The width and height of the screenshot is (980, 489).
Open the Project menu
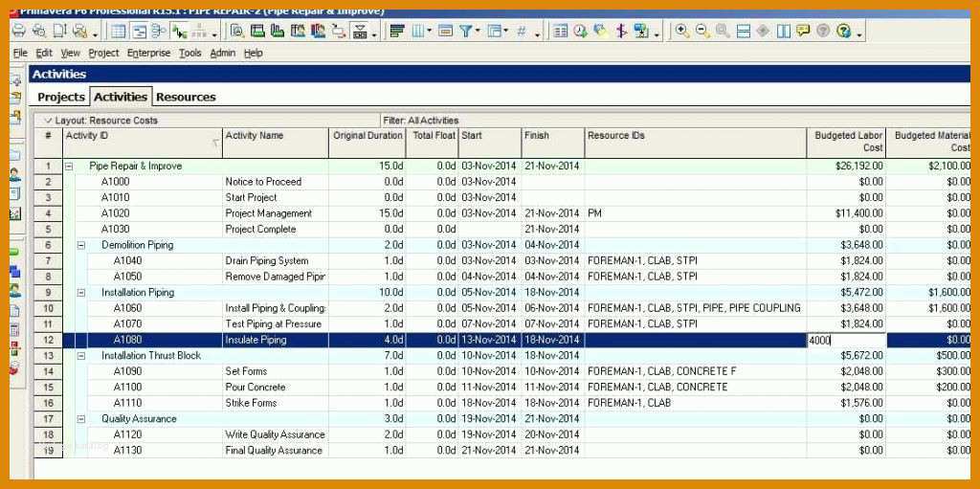click(103, 54)
